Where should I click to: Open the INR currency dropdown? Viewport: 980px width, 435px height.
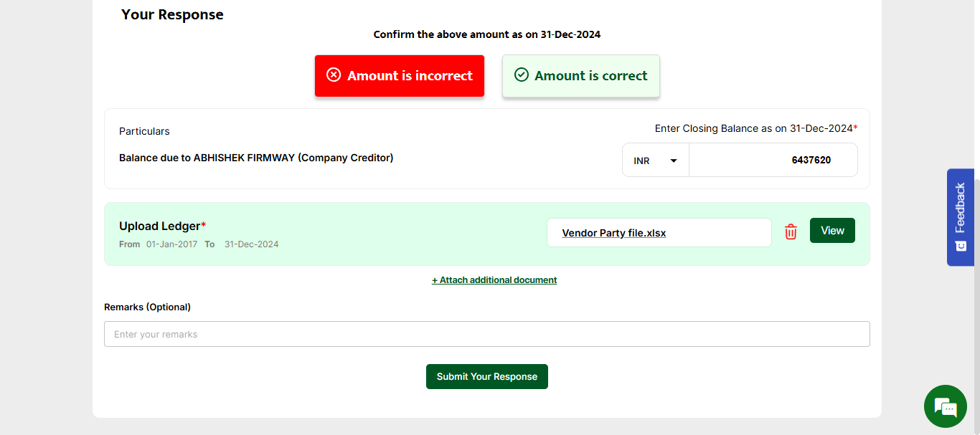(x=655, y=161)
